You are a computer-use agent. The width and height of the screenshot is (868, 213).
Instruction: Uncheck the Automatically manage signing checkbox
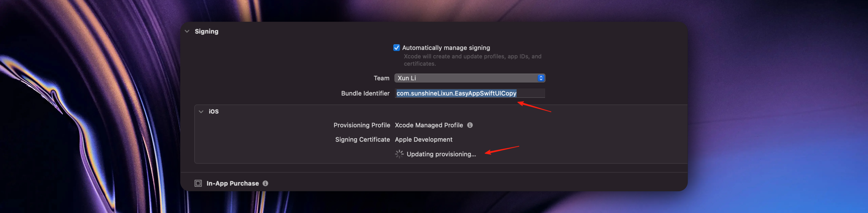pyautogui.click(x=396, y=48)
